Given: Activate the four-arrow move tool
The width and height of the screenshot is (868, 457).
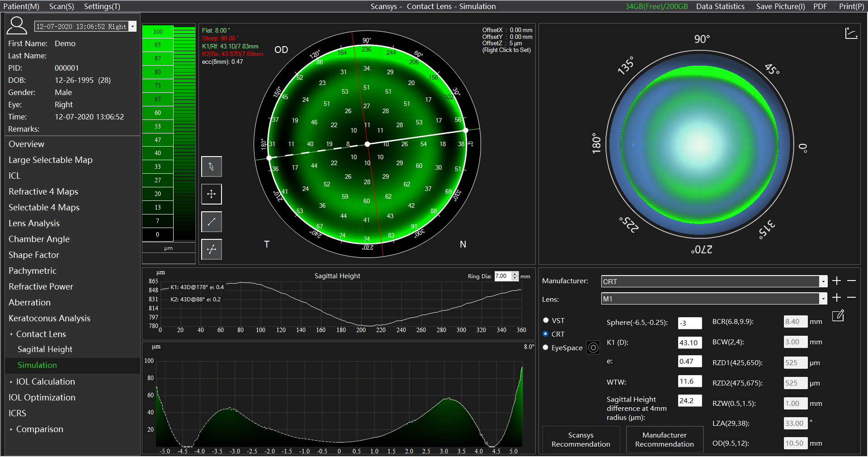Looking at the screenshot, I should pos(211,194).
